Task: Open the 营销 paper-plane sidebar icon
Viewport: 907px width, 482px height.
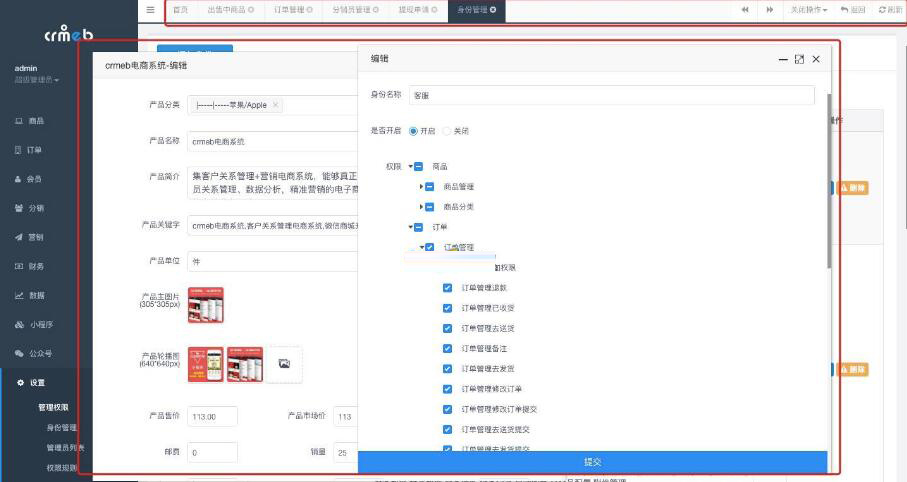Action: [x=19, y=237]
